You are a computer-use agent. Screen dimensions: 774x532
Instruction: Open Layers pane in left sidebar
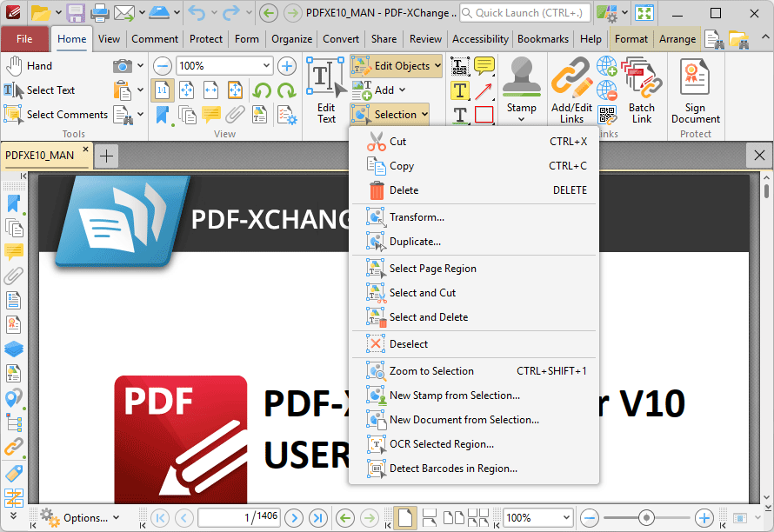[x=14, y=349]
